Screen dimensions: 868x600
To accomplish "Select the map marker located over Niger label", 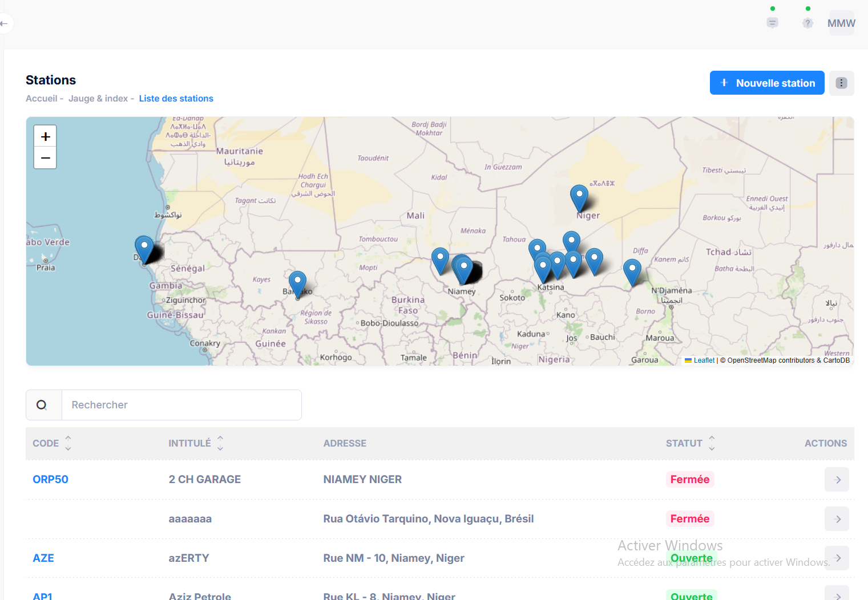I will [x=579, y=196].
